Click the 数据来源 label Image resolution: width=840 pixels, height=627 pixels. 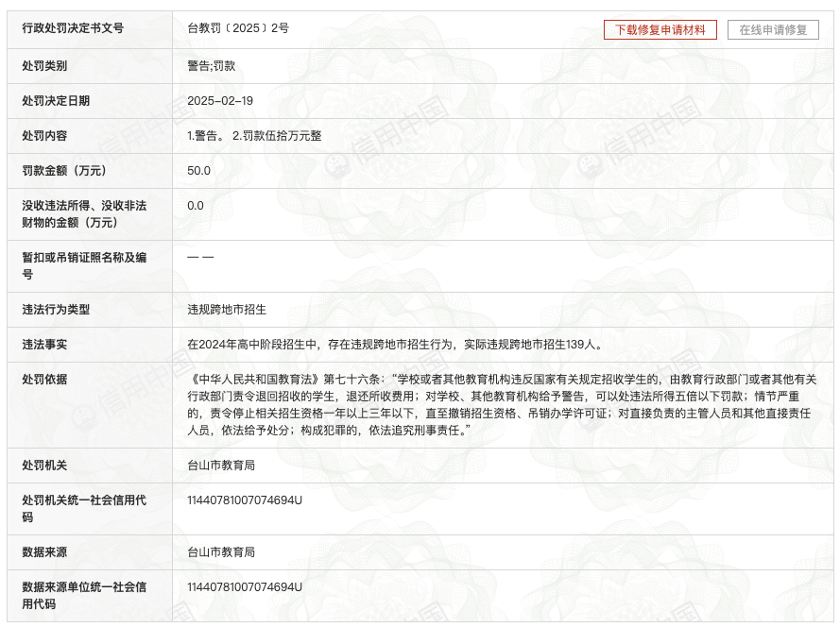(x=44, y=552)
